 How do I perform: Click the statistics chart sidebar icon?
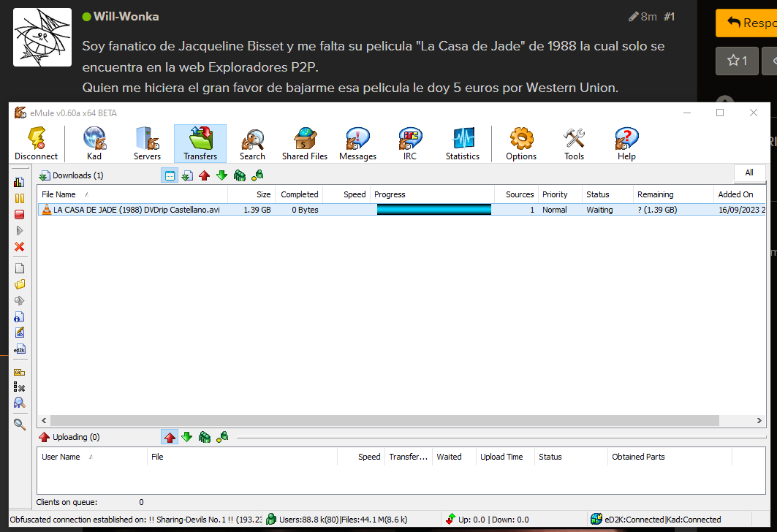[x=19, y=182]
